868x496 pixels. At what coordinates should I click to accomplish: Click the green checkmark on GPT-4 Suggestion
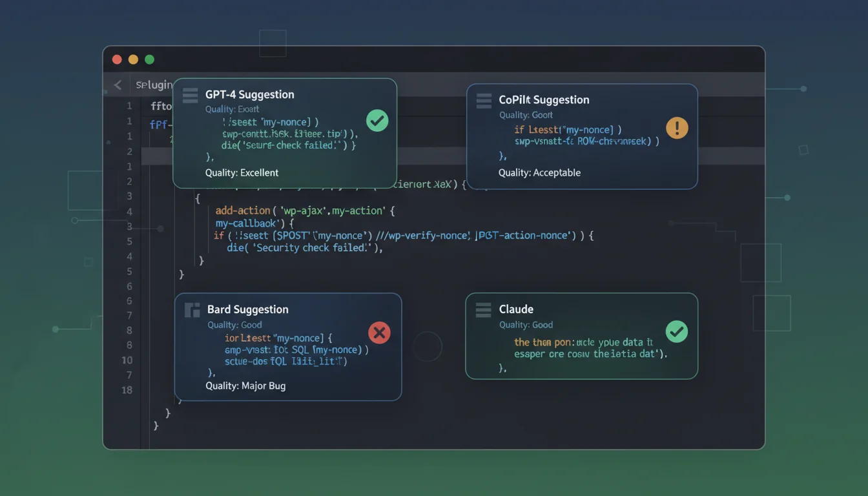[x=377, y=120]
